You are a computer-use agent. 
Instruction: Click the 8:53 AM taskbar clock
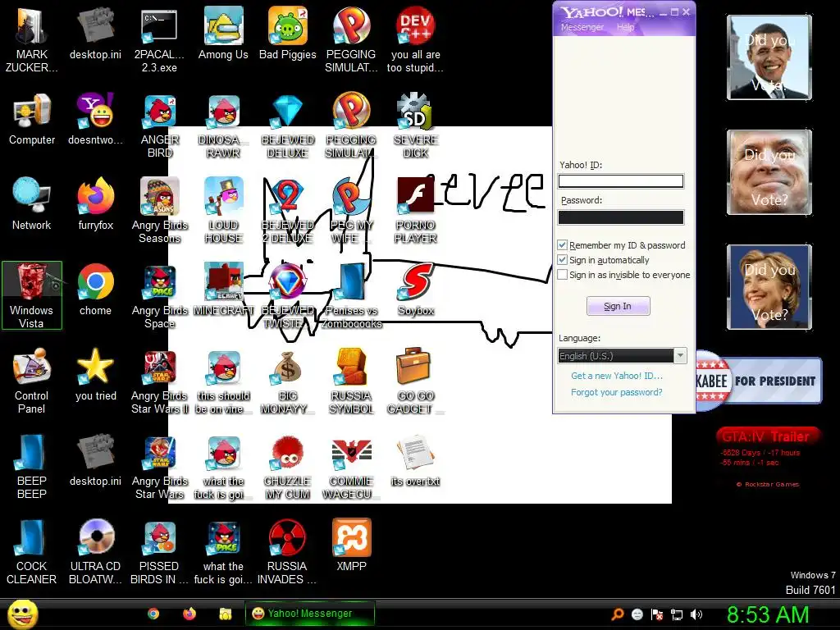point(768,614)
